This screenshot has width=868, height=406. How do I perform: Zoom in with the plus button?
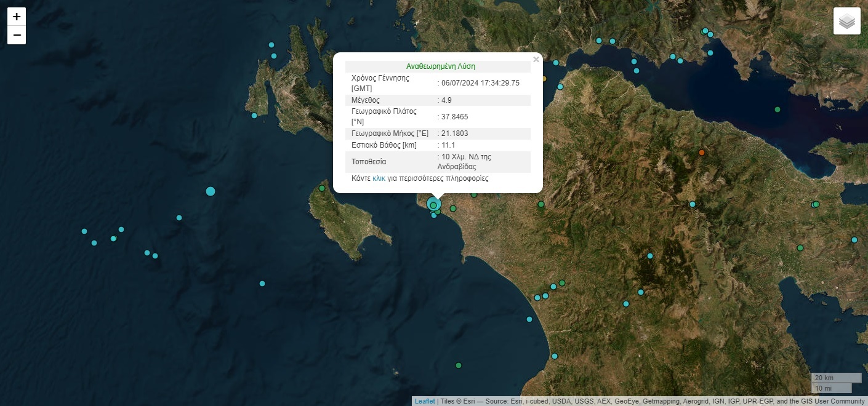click(17, 17)
